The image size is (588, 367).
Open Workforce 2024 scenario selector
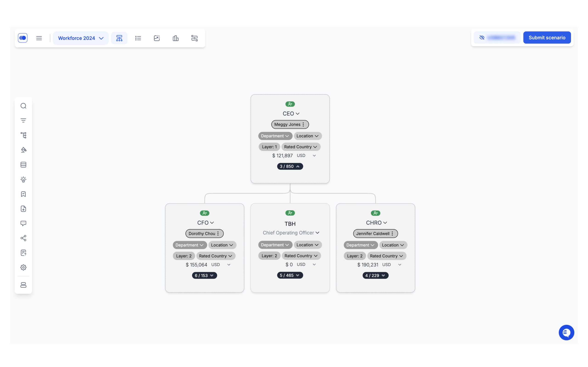(80, 38)
